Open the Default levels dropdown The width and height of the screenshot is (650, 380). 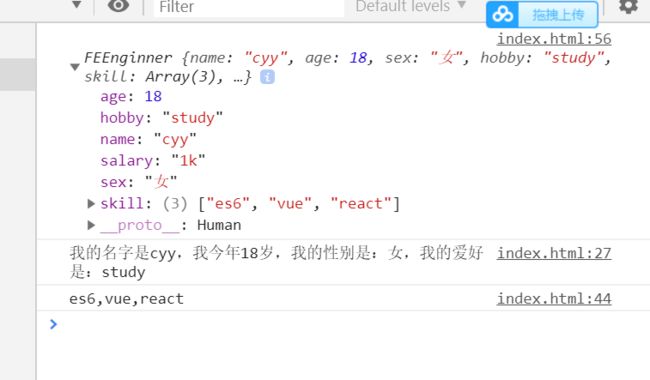[411, 6]
